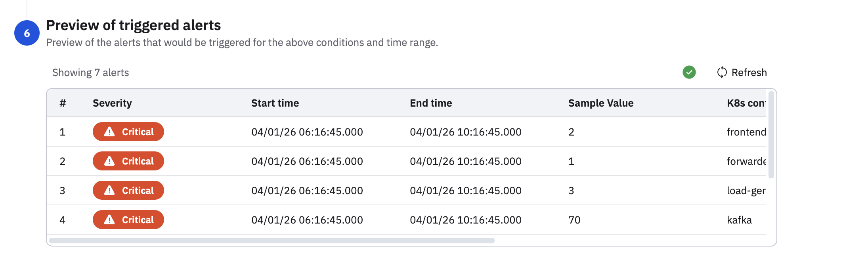Click the Critical warning badge in row 4
This screenshot has height=260, width=868.
pos(128,220)
